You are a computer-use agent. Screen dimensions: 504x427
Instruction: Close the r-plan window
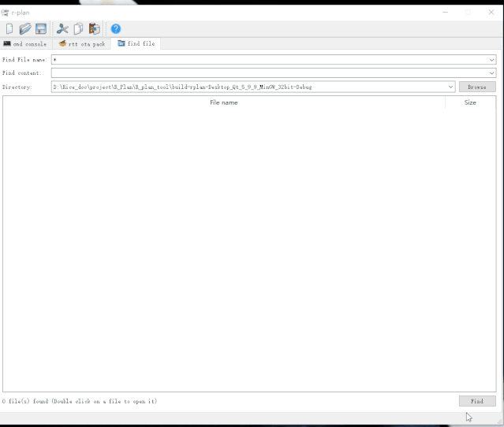point(491,12)
